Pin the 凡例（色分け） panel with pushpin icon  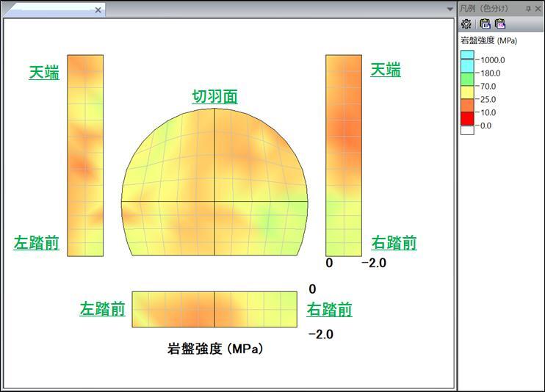pos(528,8)
